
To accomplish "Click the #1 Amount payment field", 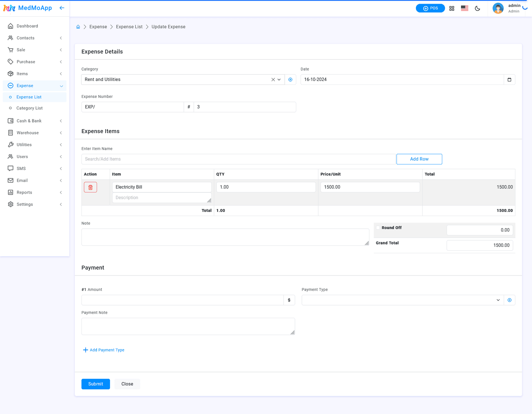I will tap(183, 300).
